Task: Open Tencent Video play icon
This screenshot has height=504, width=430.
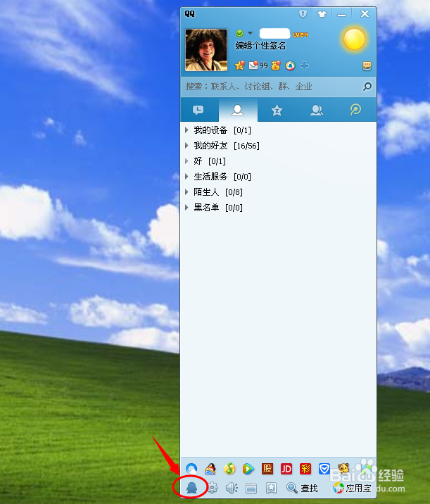Action: [248, 469]
